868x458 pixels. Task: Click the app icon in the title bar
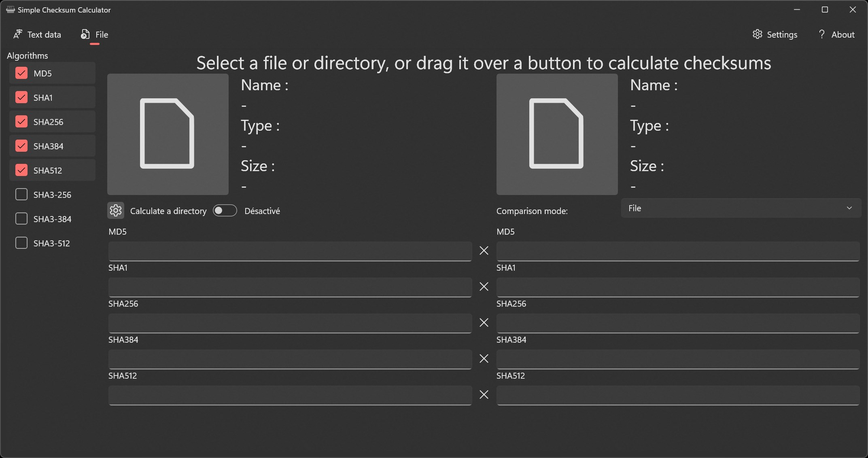(10, 10)
